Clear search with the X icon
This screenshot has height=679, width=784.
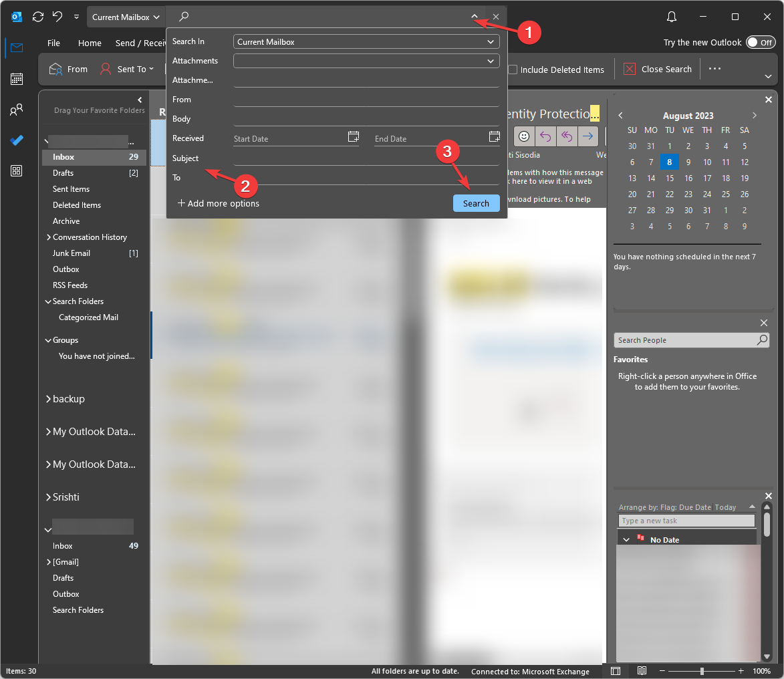pyautogui.click(x=495, y=17)
